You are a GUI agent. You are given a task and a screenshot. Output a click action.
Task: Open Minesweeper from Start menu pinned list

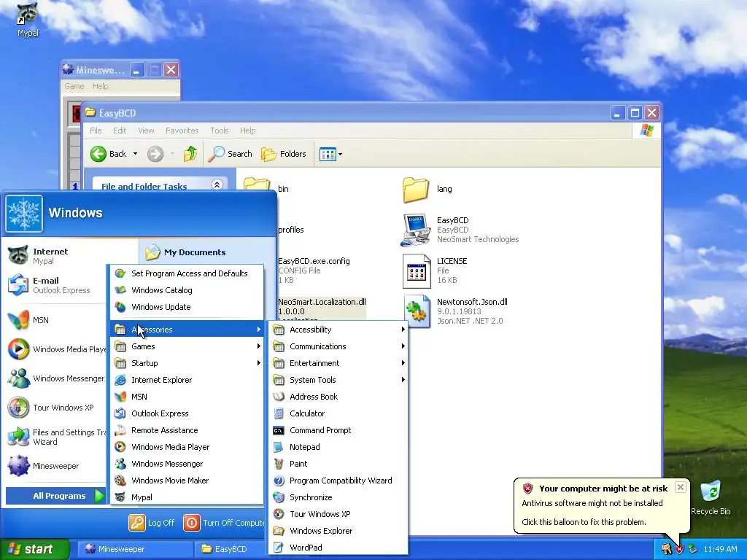[55, 466]
